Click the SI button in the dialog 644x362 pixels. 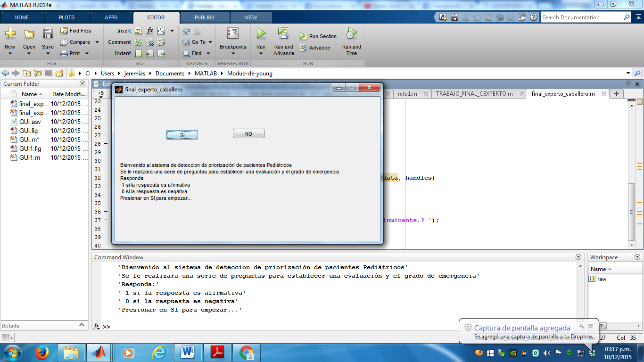182,135
